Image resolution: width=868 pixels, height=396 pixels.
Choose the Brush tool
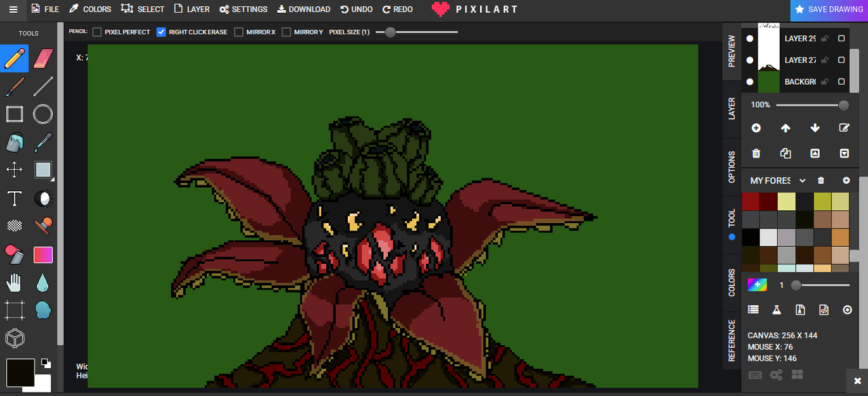(14, 86)
